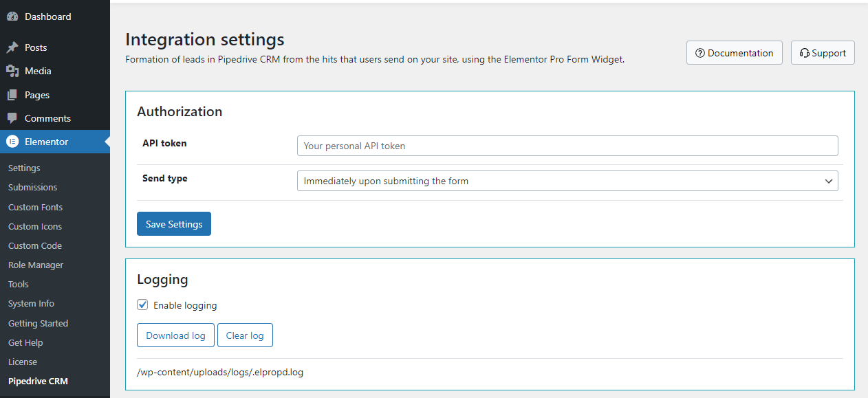
Task: Open Pages menu item
Action: point(55,95)
